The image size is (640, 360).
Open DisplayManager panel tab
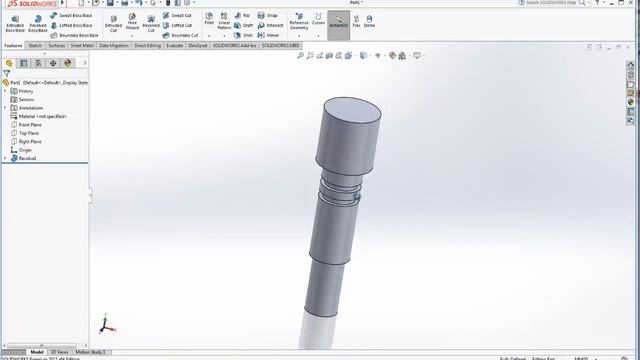(68, 63)
